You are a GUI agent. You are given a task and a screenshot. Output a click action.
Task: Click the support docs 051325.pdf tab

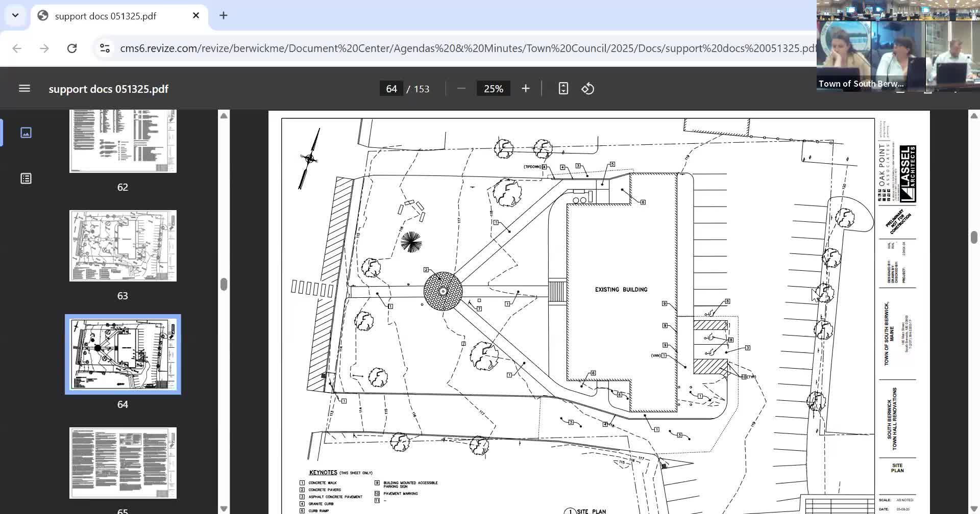pyautogui.click(x=120, y=16)
